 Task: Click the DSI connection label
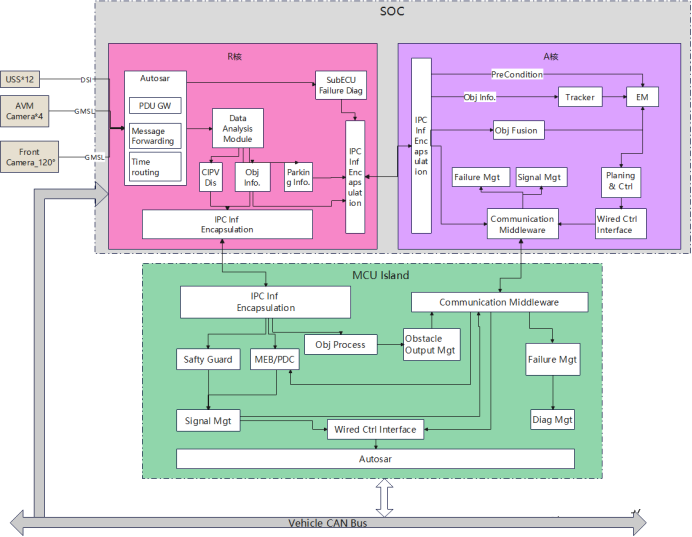click(x=86, y=80)
